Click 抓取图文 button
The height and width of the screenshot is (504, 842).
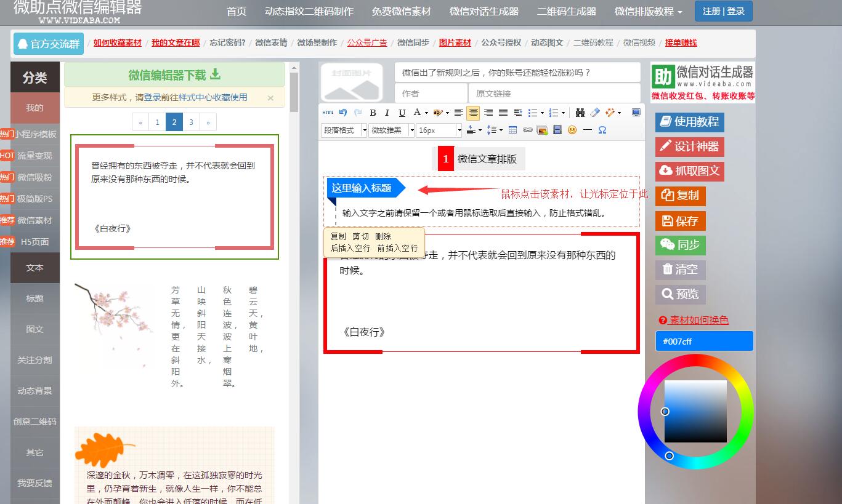[x=690, y=171]
